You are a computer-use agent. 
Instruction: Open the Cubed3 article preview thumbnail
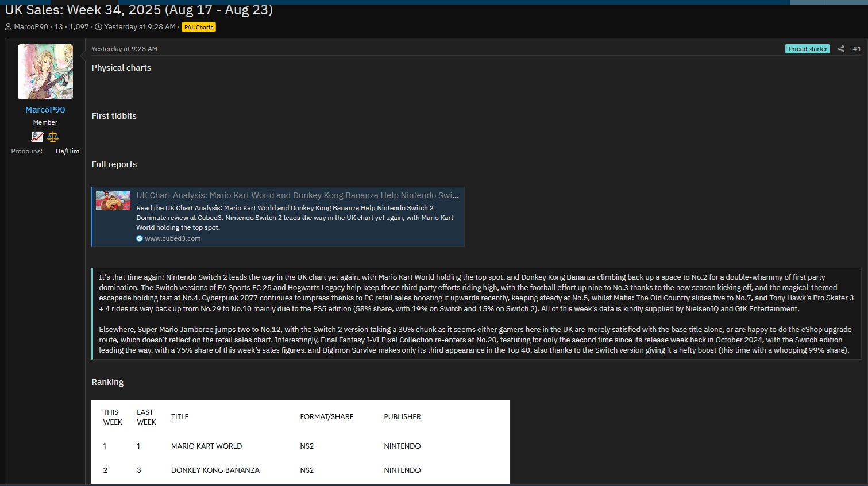click(113, 200)
